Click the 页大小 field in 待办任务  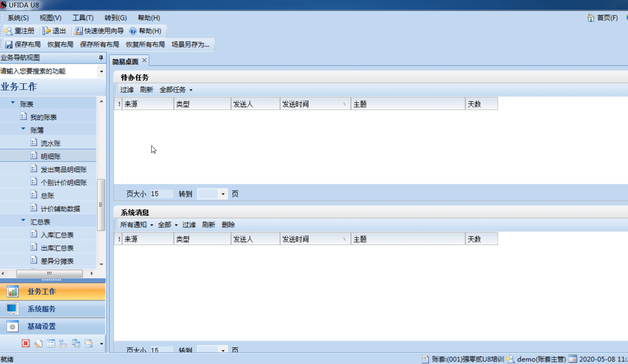coord(161,194)
